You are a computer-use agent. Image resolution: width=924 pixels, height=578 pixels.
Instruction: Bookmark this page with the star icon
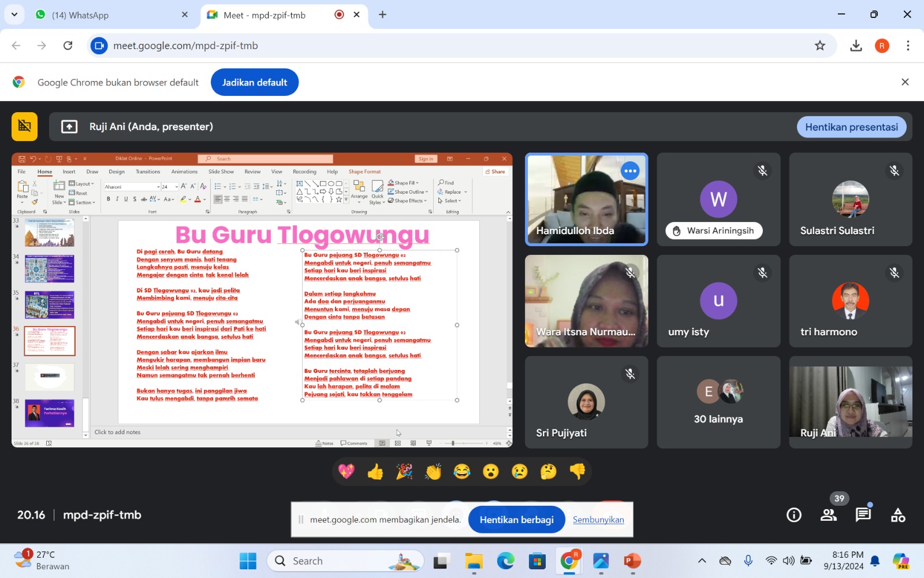[820, 46]
